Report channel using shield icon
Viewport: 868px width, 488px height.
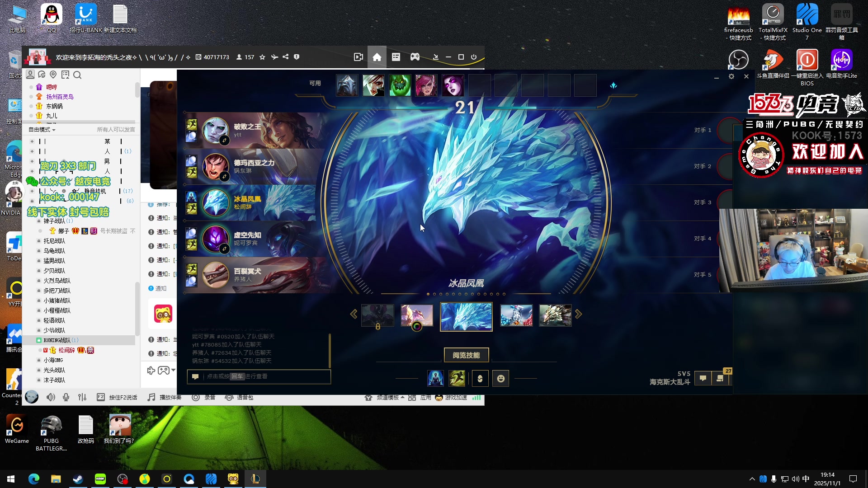(297, 57)
